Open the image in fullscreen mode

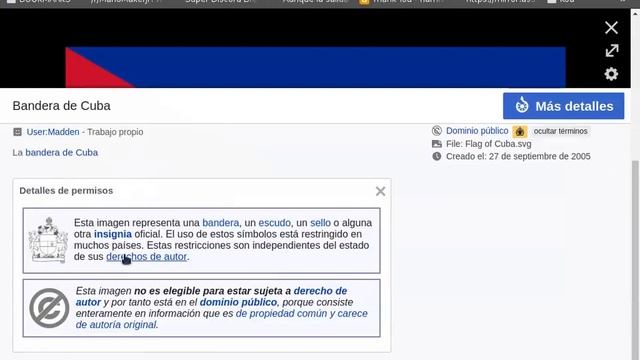pos(611,51)
